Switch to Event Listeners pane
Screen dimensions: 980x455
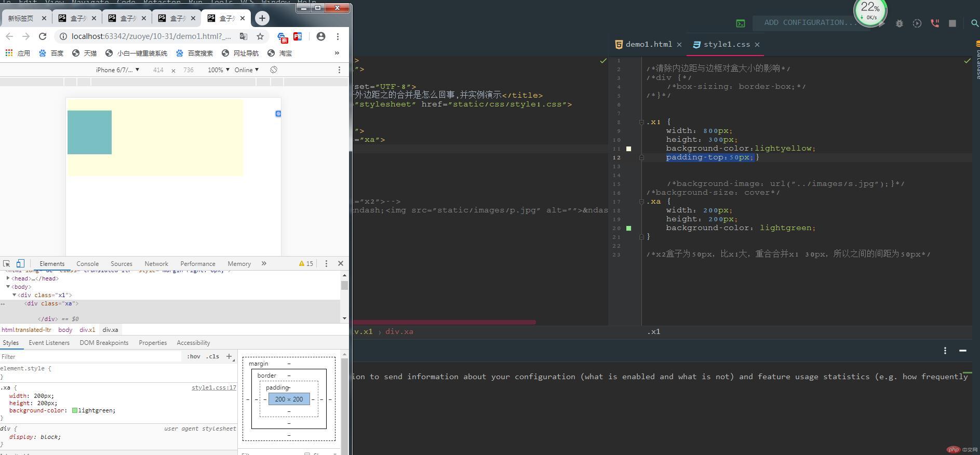click(x=49, y=343)
